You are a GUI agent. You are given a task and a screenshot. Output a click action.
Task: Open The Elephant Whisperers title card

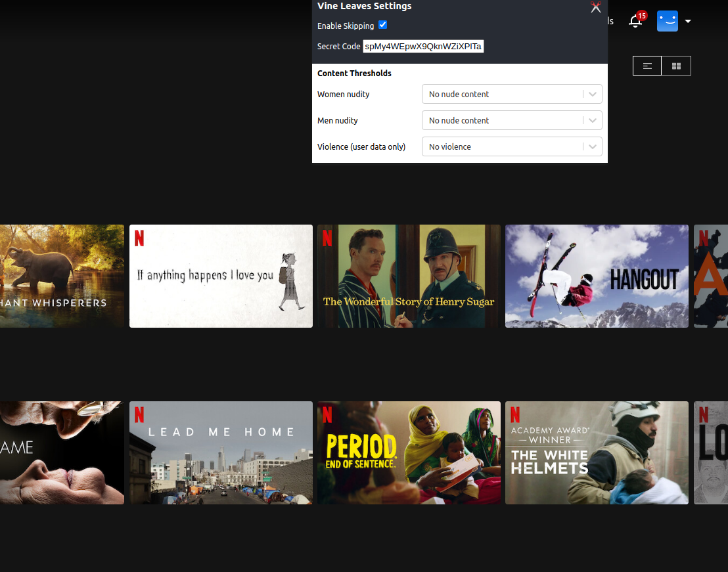click(62, 276)
